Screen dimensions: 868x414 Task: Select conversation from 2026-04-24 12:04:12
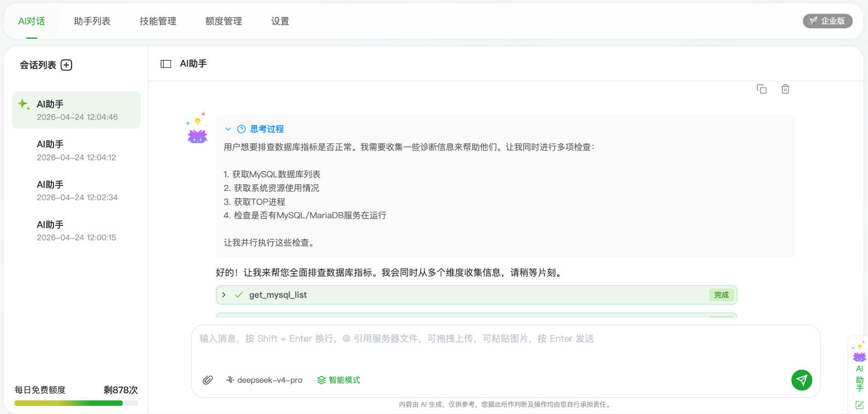click(76, 151)
